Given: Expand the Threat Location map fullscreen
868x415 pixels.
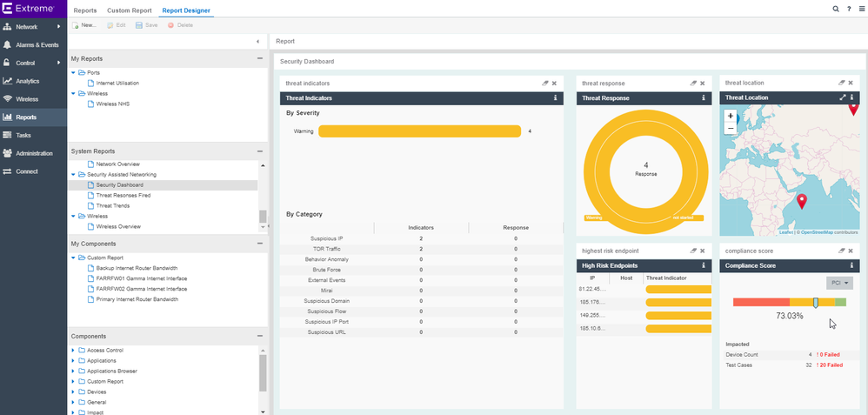Looking at the screenshot, I should (x=843, y=97).
